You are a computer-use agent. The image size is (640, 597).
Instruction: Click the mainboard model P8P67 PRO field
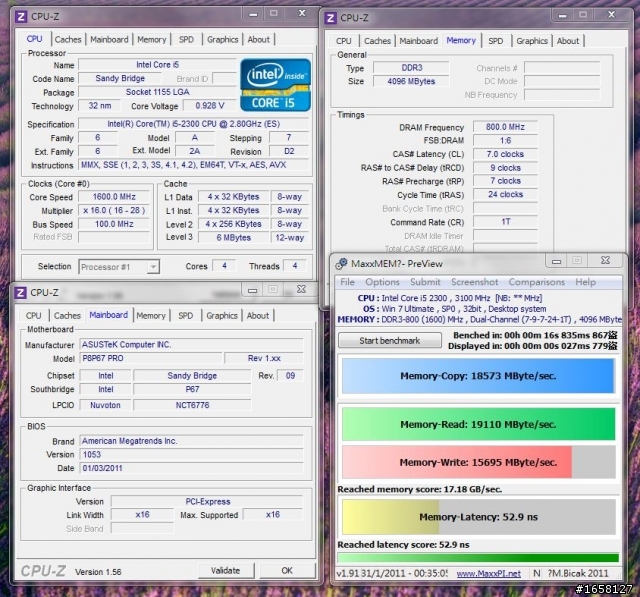click(151, 358)
